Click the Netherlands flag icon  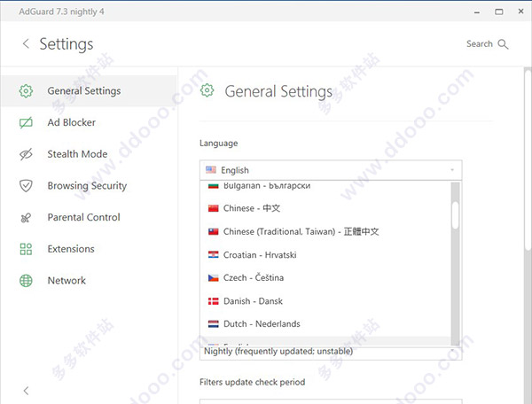coord(213,324)
